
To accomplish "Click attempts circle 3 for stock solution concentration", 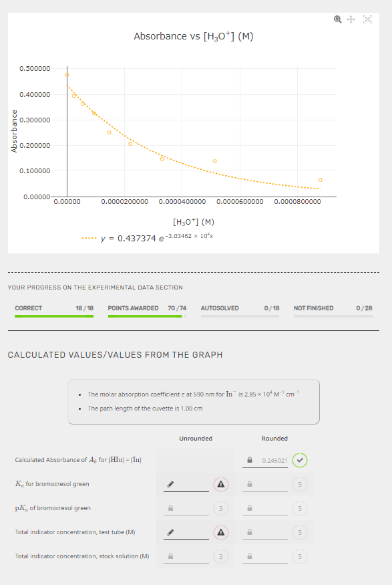I will click(x=221, y=556).
